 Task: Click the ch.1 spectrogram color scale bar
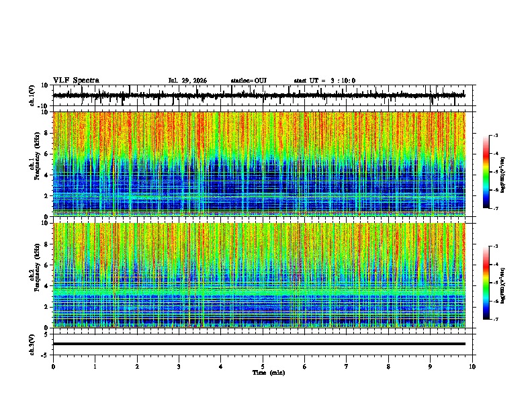point(486,172)
